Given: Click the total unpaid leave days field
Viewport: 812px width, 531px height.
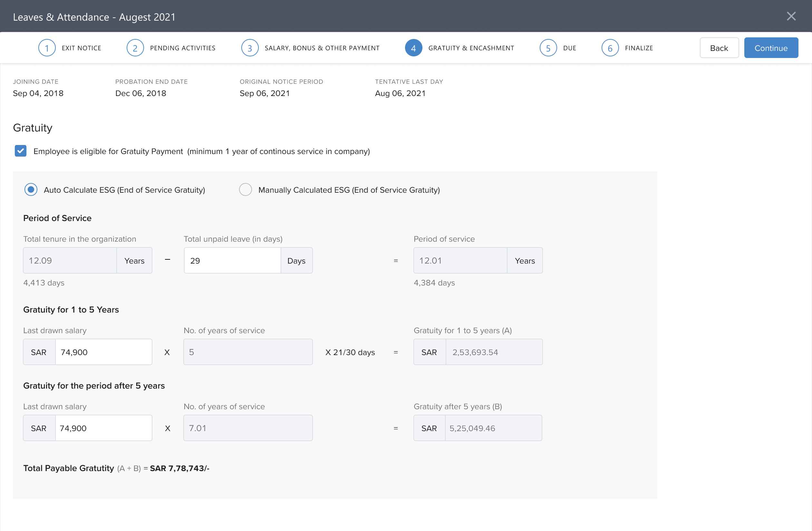Looking at the screenshot, I should 232,260.
